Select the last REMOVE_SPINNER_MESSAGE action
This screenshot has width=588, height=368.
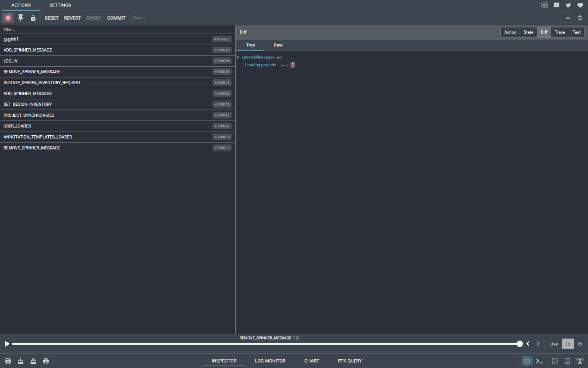pyautogui.click(x=118, y=148)
